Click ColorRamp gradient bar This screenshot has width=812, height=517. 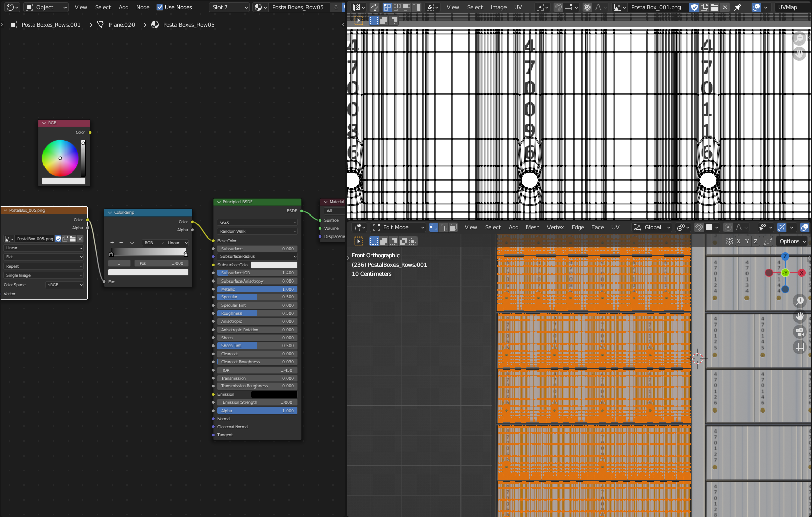click(x=148, y=251)
